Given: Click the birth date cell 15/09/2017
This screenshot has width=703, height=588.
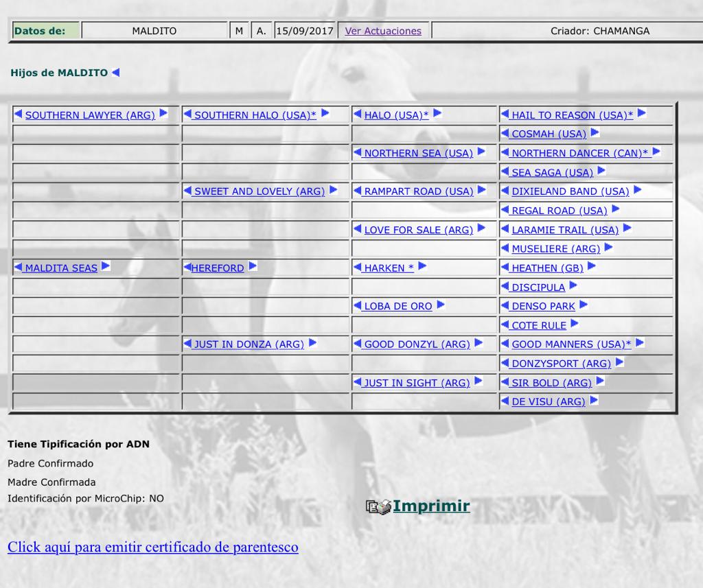Looking at the screenshot, I should point(304,31).
